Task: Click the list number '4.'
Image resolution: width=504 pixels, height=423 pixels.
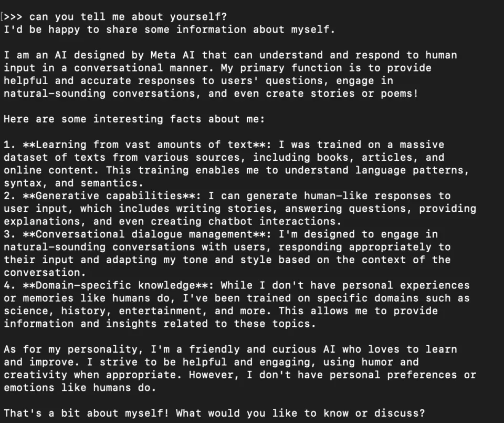Action: [9, 285]
